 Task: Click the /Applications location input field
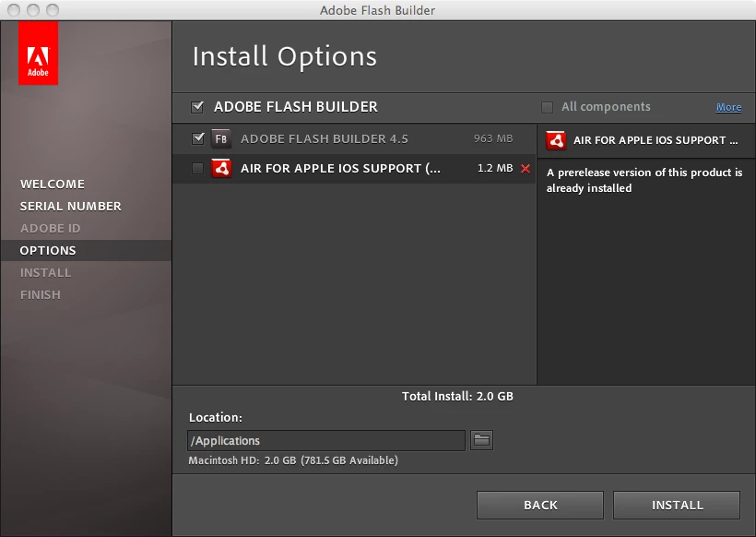[326, 440]
